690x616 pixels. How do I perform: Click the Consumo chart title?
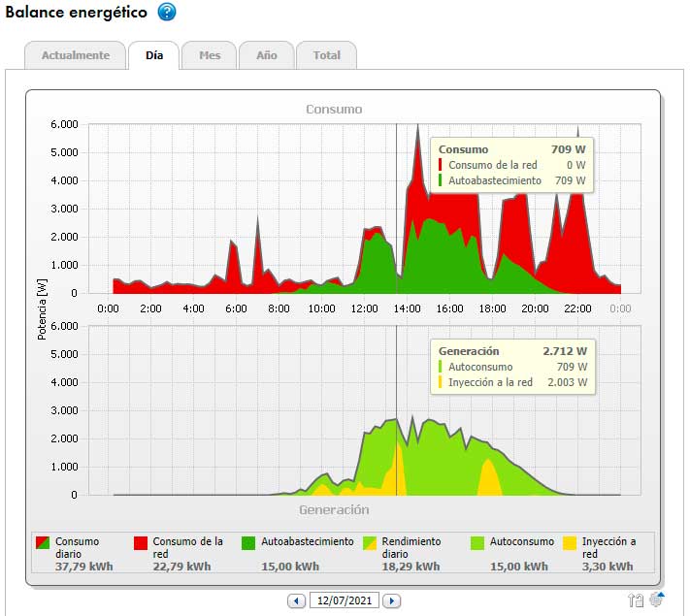334,109
